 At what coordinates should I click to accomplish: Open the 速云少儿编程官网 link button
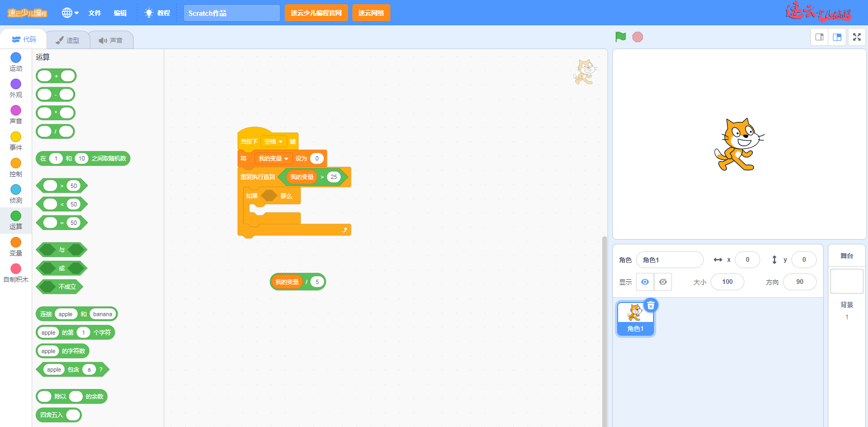(316, 13)
